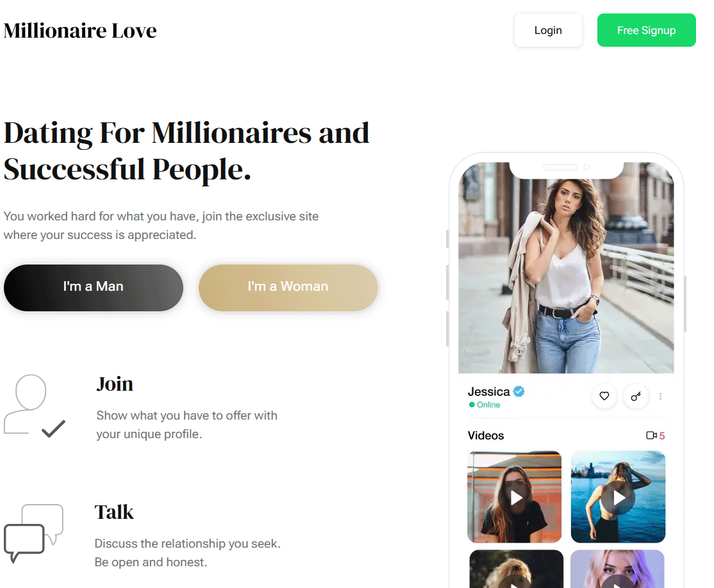Click the Talk chat bubbles icon
Screen dimensions: 714x588
[34, 533]
